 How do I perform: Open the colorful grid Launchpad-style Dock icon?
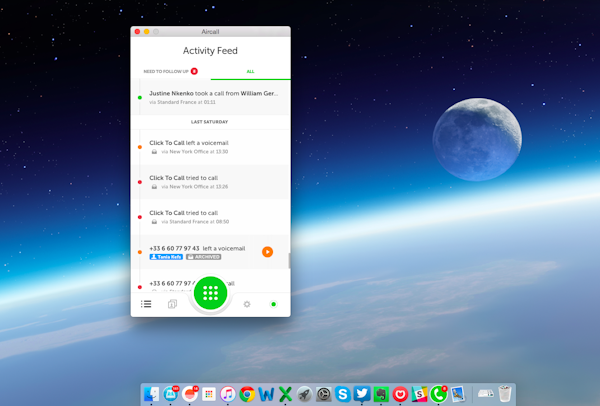[209, 394]
